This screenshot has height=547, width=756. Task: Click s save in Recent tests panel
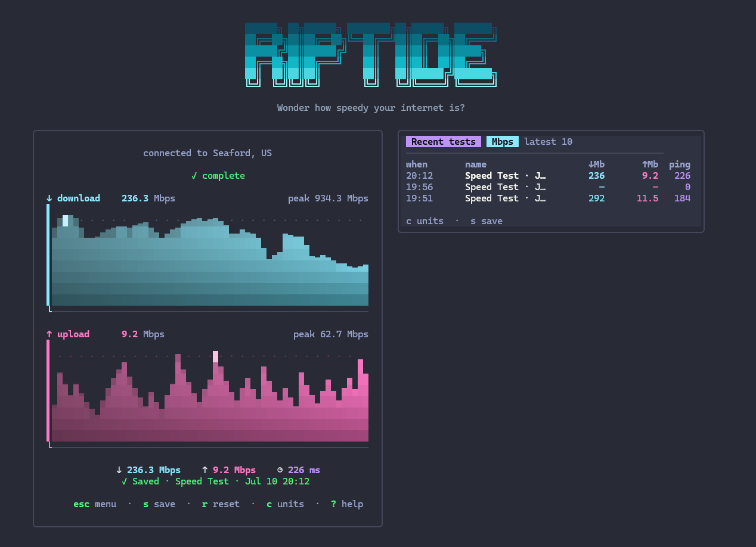click(487, 221)
